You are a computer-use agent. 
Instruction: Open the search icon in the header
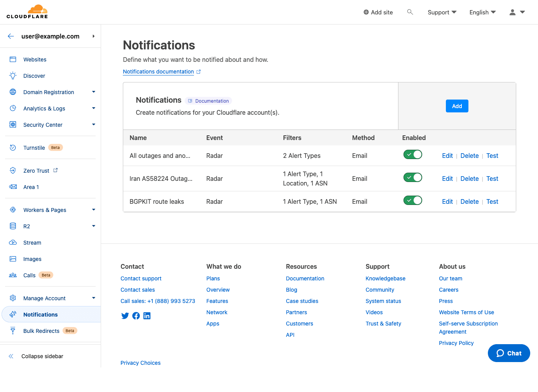(410, 12)
